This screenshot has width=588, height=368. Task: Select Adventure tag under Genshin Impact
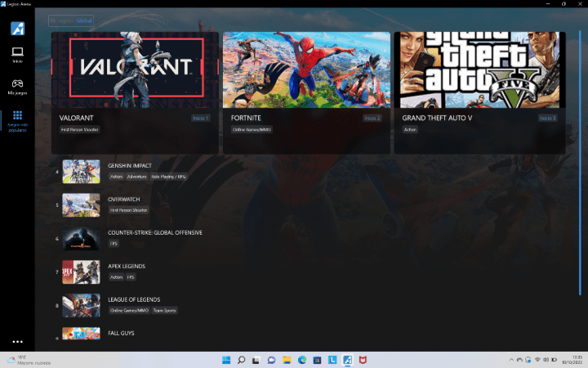(x=136, y=177)
